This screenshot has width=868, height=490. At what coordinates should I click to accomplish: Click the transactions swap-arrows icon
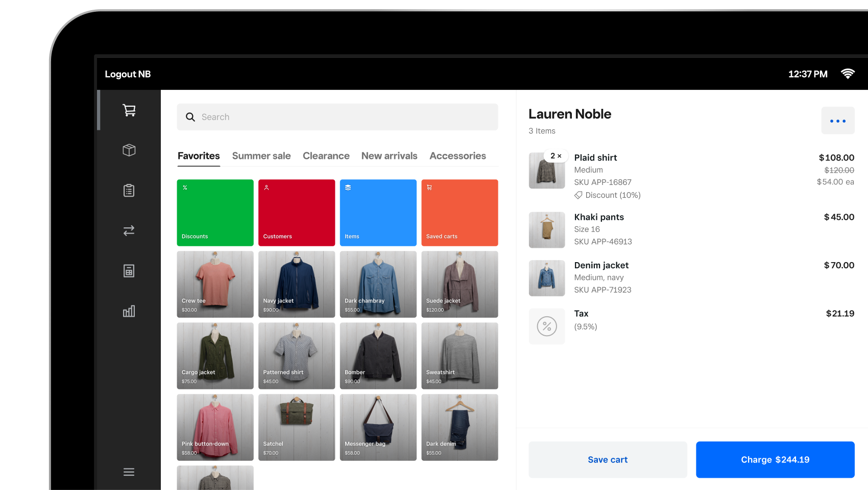[129, 230]
